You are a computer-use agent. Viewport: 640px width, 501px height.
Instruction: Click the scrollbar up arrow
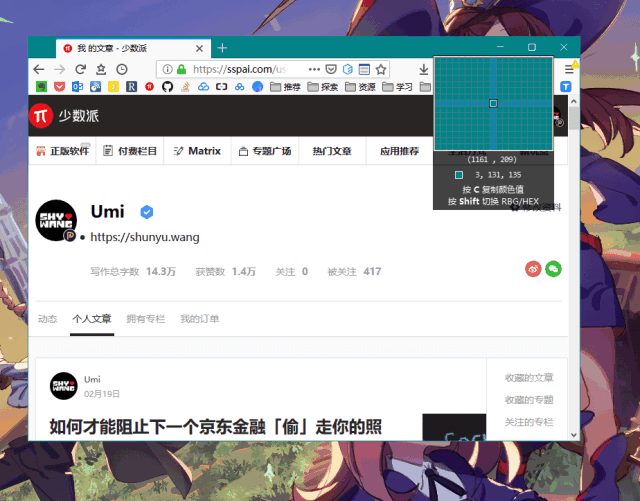(x=574, y=101)
